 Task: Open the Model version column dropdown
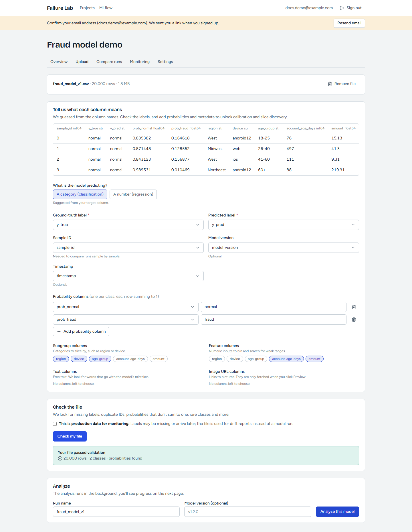[284, 248]
